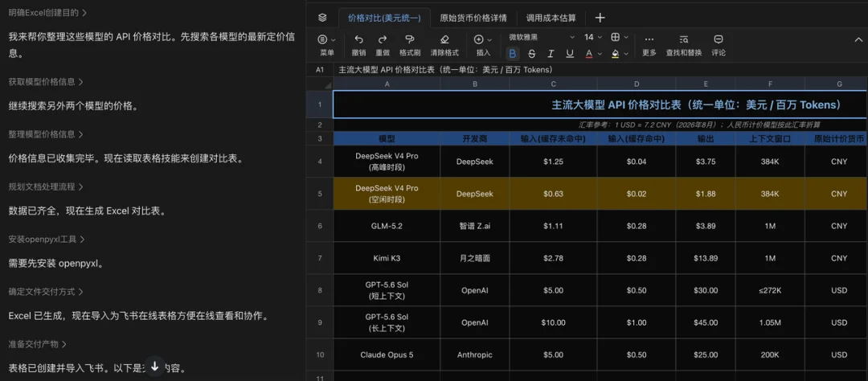Select cell Anthropic
Image resolution: width=868 pixels, height=381 pixels.
point(474,354)
